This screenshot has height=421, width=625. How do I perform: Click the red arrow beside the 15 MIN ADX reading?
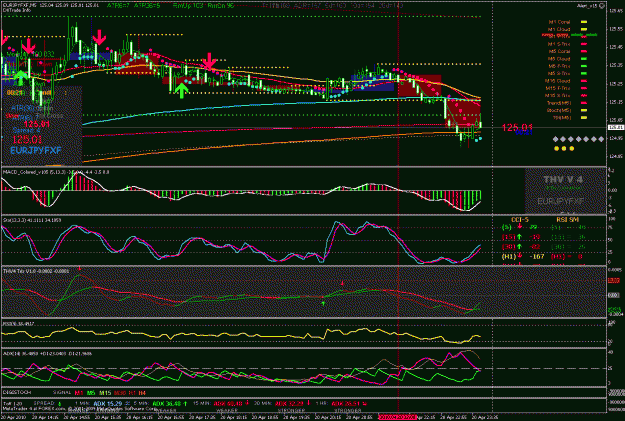(x=247, y=403)
